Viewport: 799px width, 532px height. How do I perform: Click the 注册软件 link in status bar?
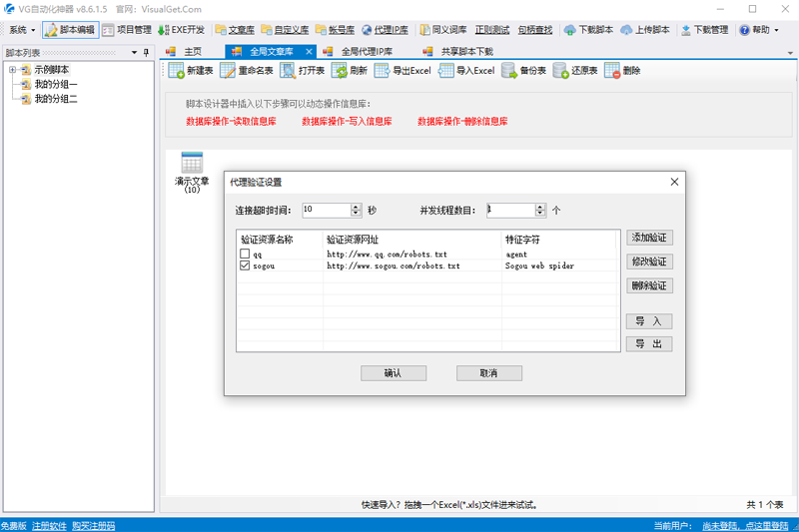(49, 525)
